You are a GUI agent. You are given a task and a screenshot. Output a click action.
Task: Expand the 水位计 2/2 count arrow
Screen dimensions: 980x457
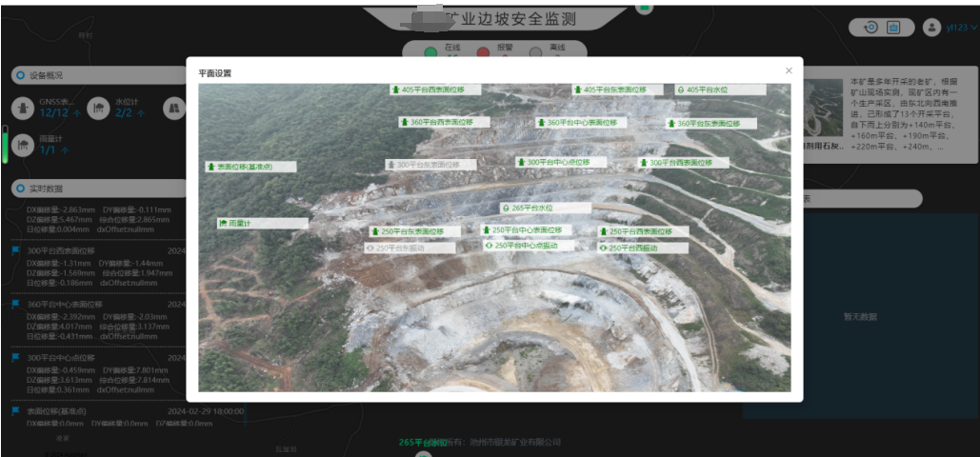coord(142,113)
